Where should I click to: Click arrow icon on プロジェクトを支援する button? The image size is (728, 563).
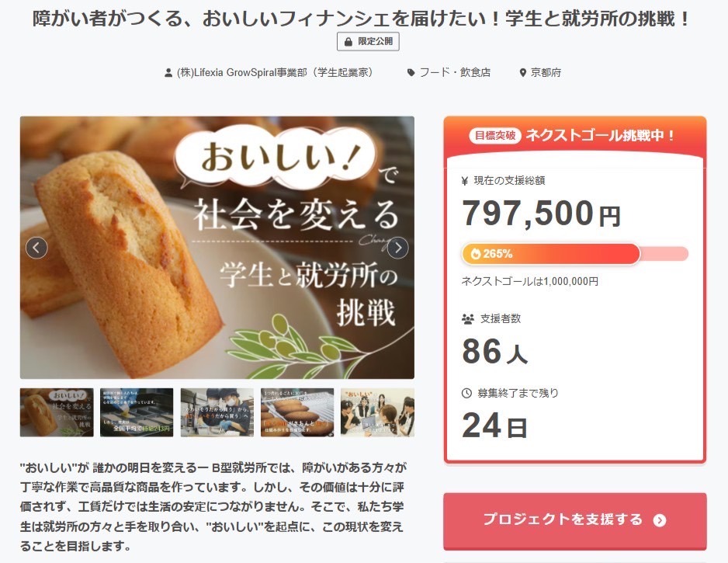coord(659,520)
